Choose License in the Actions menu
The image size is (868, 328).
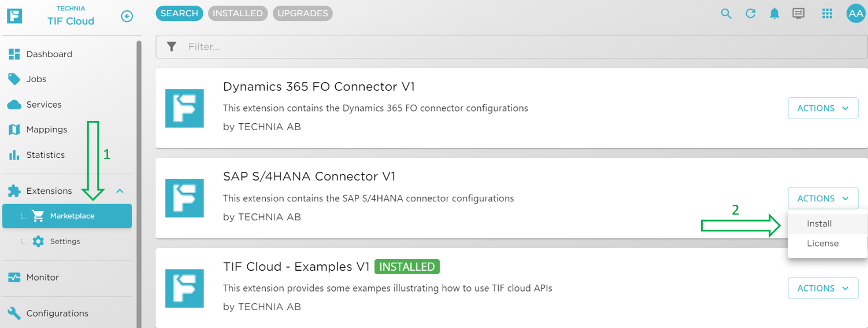click(822, 244)
